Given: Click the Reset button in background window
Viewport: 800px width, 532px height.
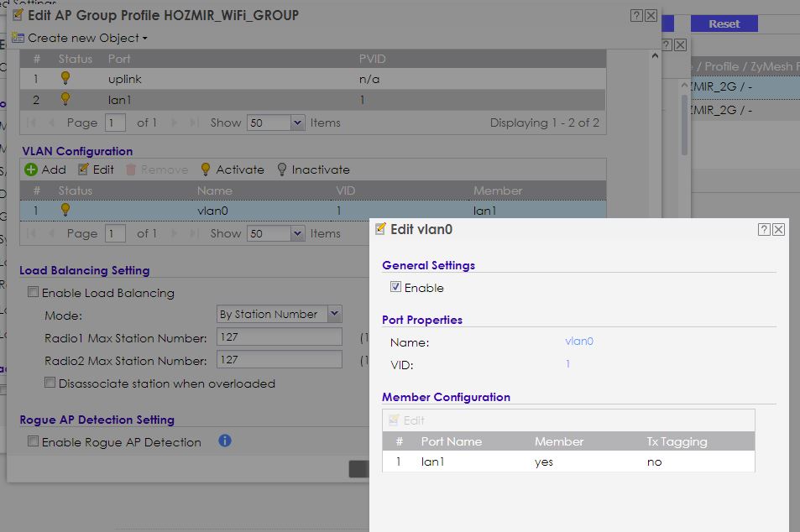Looking at the screenshot, I should tap(724, 23).
